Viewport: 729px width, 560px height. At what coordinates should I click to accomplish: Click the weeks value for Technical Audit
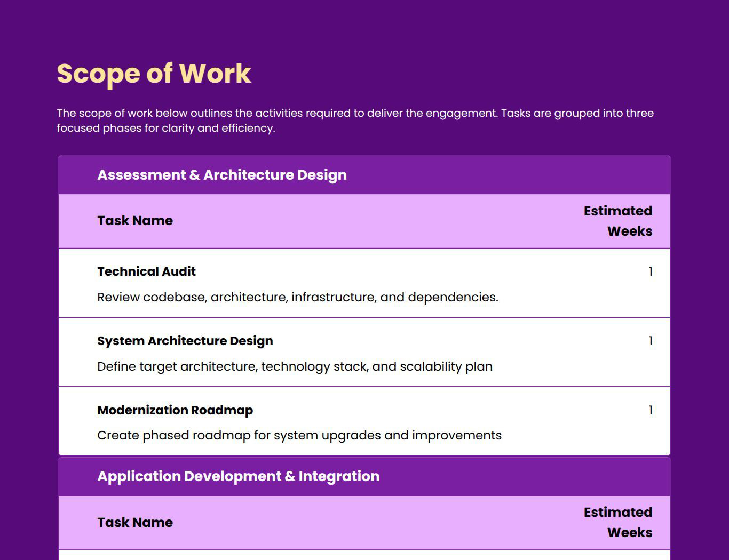click(650, 271)
